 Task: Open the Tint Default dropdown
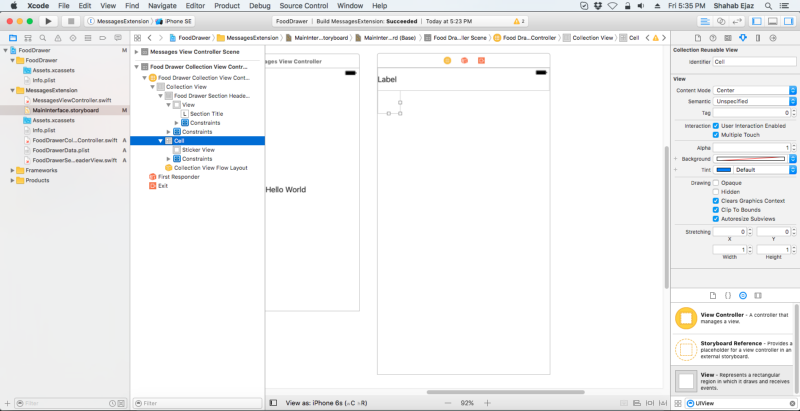(765, 170)
